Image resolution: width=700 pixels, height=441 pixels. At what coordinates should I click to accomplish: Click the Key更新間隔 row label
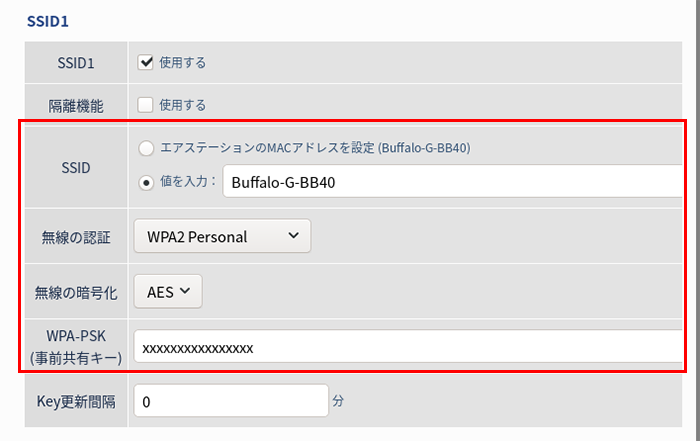[76, 402]
